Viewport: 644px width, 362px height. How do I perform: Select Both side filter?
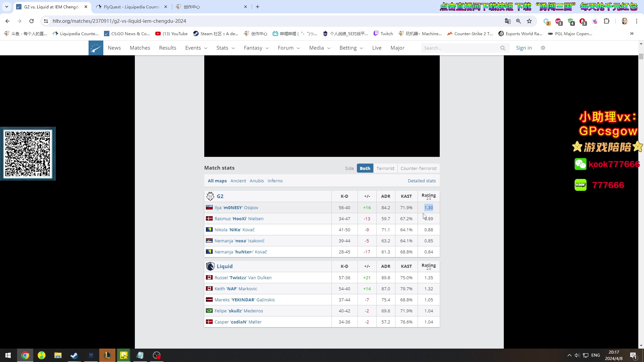365,168
